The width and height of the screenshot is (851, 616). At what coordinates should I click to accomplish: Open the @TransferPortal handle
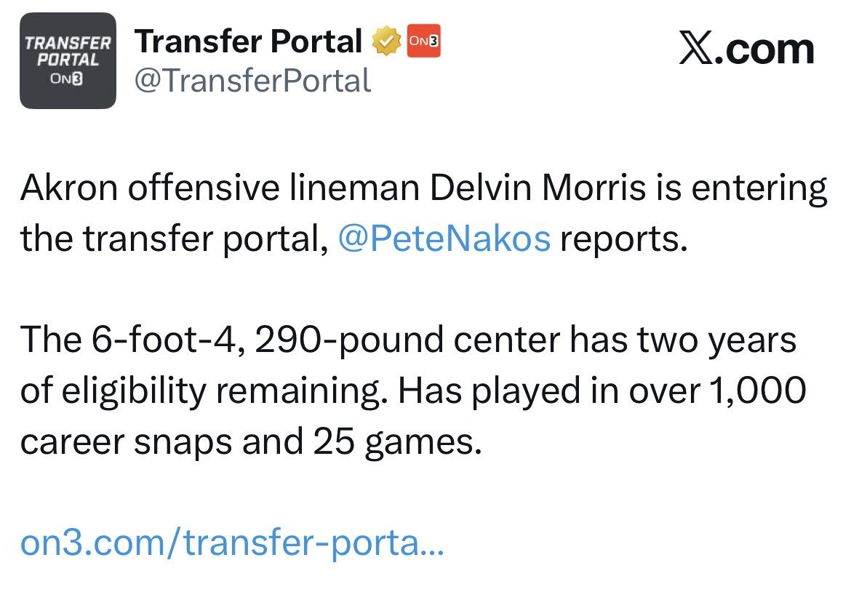tap(252, 80)
